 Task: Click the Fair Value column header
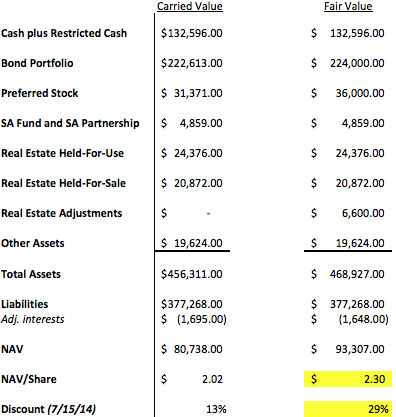pyautogui.click(x=348, y=6)
